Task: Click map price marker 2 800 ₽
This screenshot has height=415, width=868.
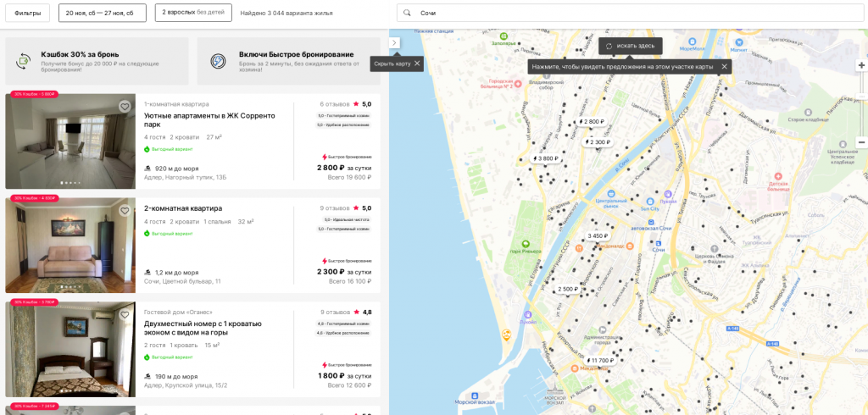Action: [x=591, y=122]
